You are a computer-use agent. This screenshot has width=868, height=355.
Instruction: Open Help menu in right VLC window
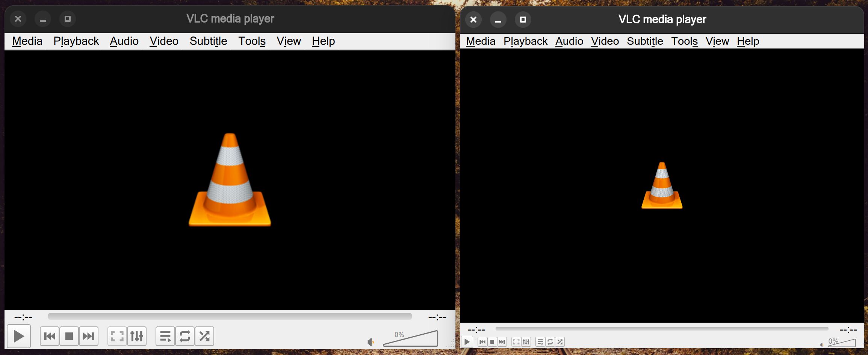click(x=748, y=41)
